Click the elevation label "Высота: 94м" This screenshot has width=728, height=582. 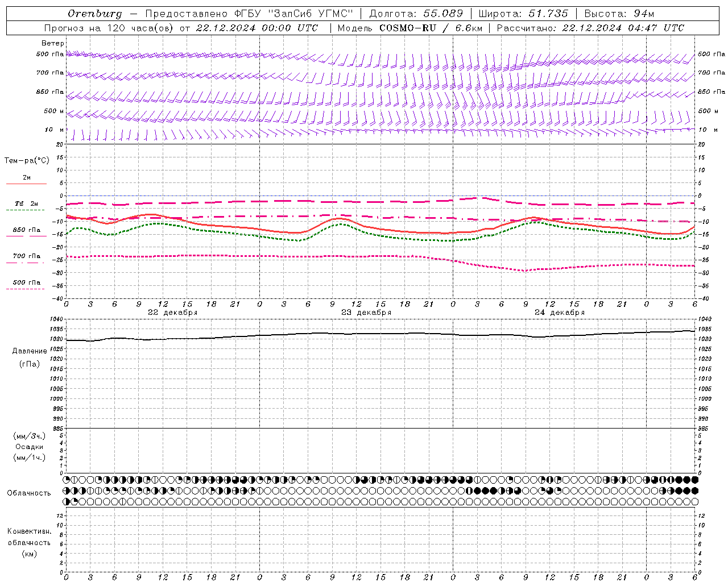pyautogui.click(x=619, y=14)
